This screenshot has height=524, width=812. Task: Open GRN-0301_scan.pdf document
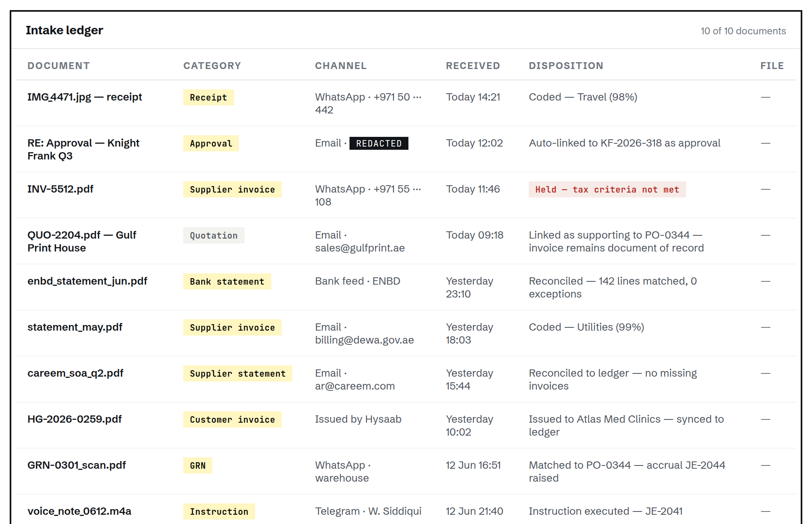coord(76,465)
